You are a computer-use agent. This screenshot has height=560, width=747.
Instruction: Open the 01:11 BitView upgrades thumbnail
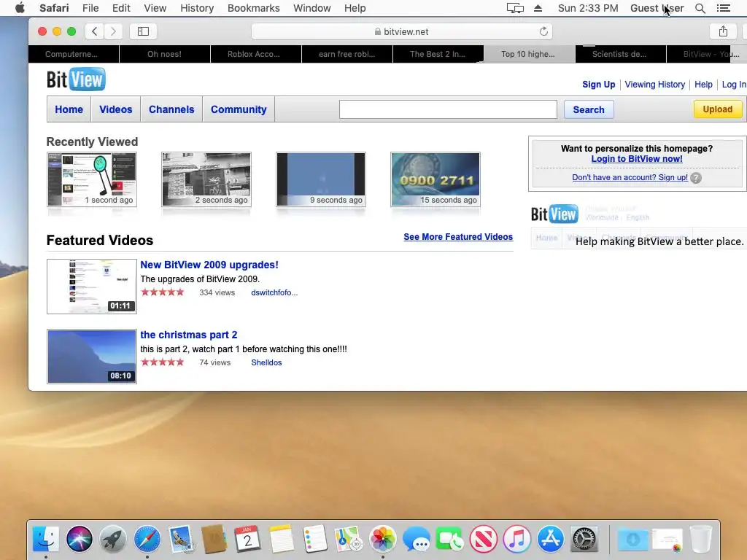tap(92, 286)
